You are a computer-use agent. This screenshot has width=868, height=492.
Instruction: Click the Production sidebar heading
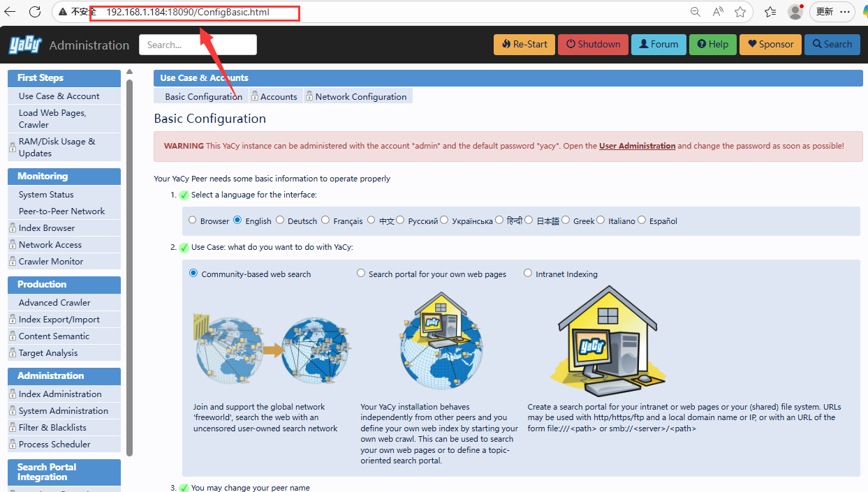click(64, 284)
